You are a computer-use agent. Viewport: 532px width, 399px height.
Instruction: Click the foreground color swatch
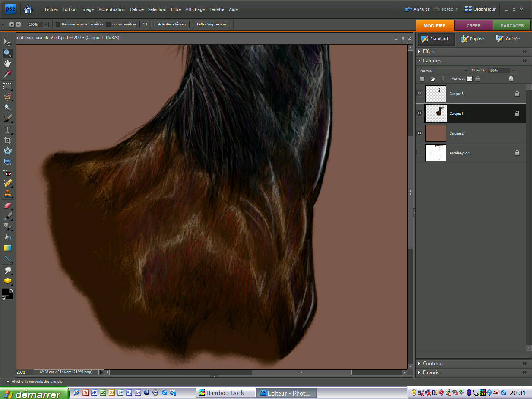pyautogui.click(x=5, y=292)
